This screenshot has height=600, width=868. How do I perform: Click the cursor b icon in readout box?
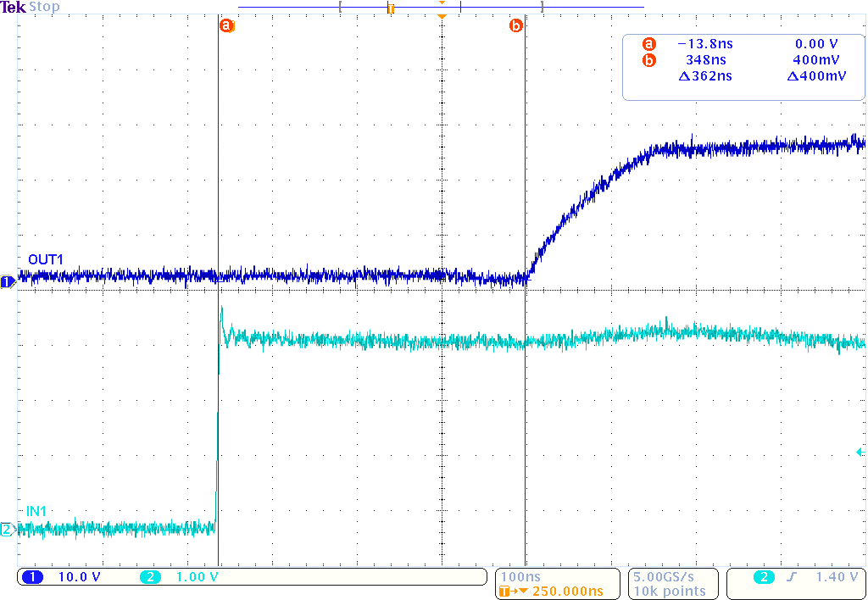[x=649, y=60]
